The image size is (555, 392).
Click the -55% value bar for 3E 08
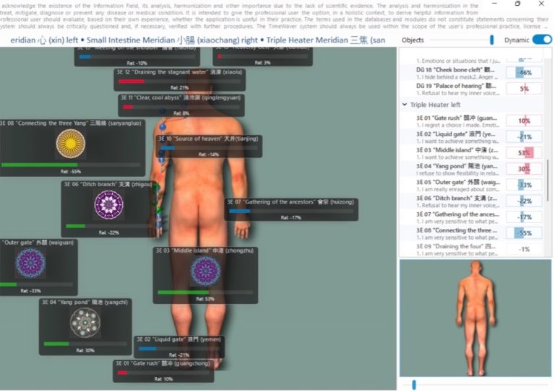coord(524,233)
